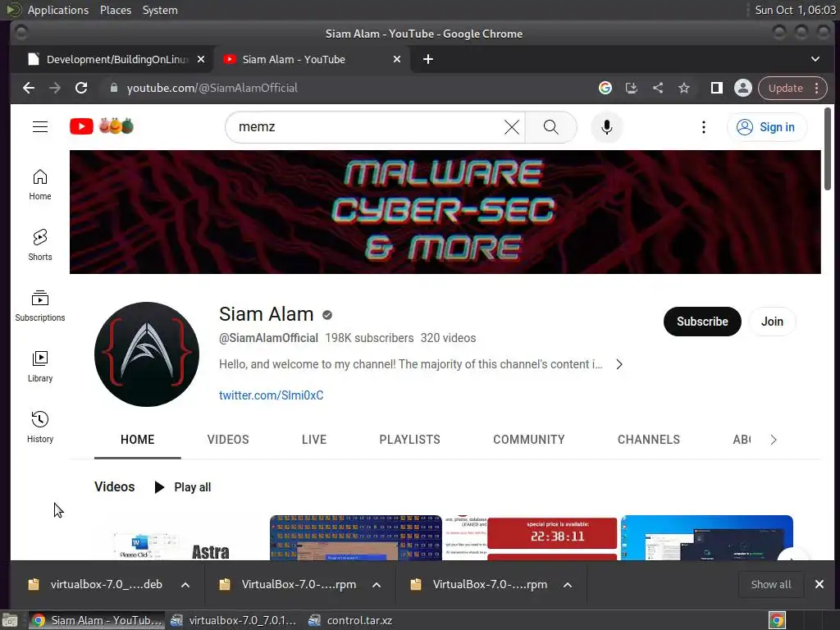Image resolution: width=840 pixels, height=630 pixels.
Task: Close the Development/BuildingOnLinux tab
Action: 201,59
